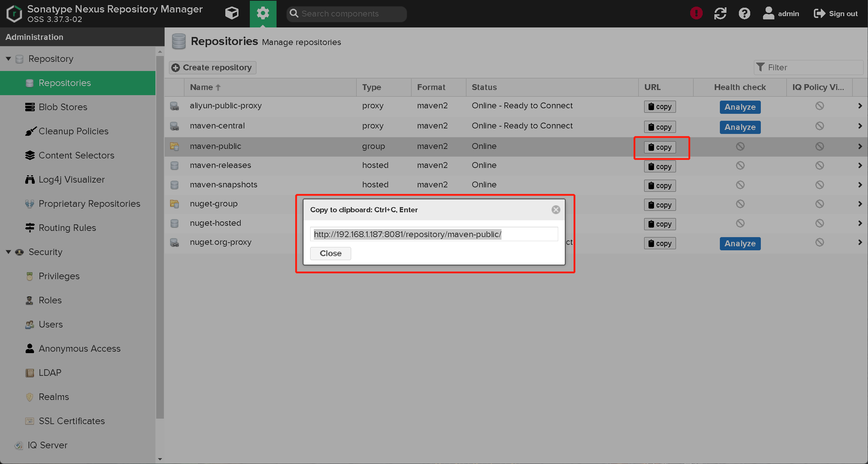
Task: Click the nuget-hosted database icon
Action: [174, 223]
